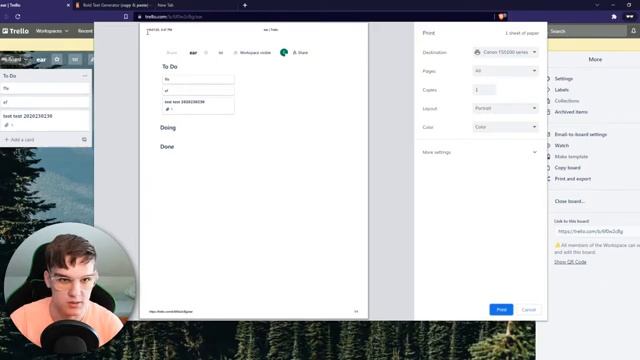This screenshot has height=360, width=640.
Task: Cancel the print dialog
Action: (x=529, y=310)
